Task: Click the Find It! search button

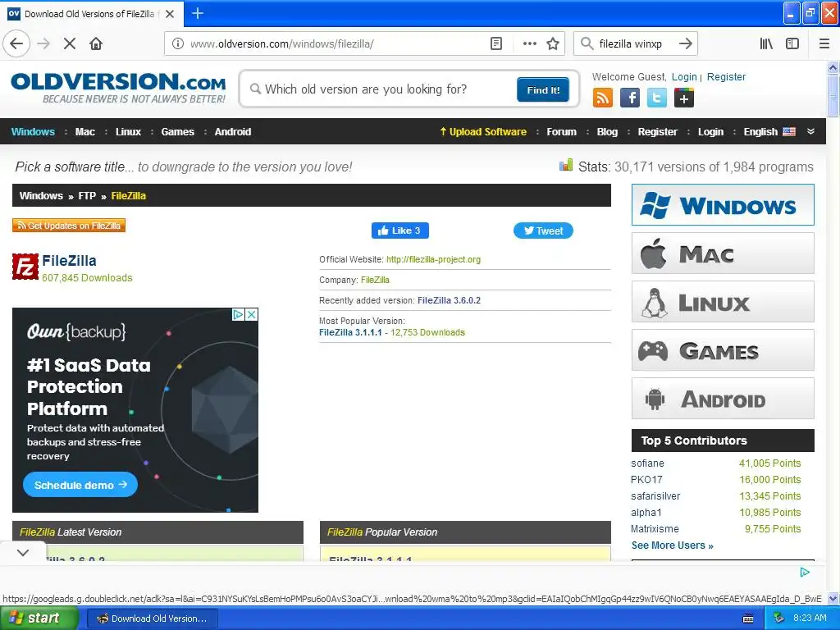Action: pos(543,89)
